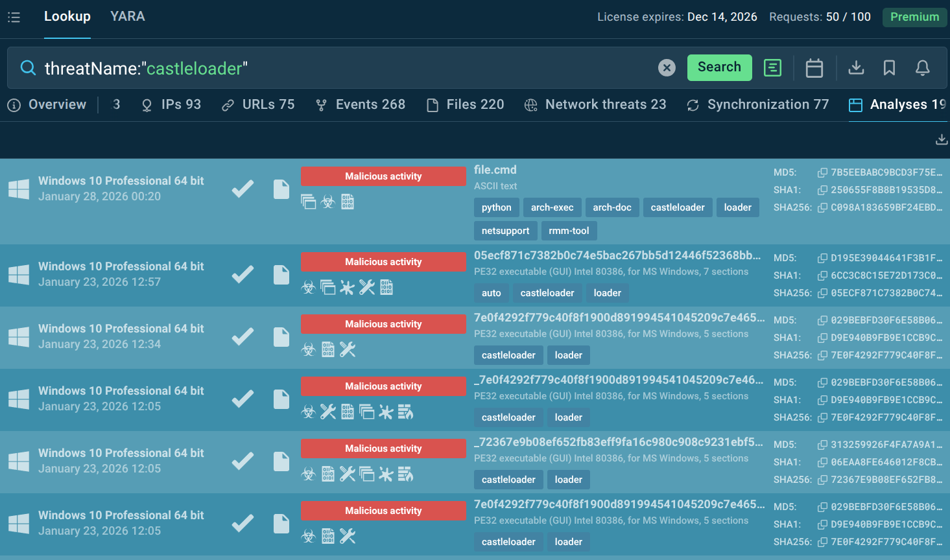This screenshot has width=950, height=560.
Task: Select the rmm-tool tag
Action: [x=569, y=231]
